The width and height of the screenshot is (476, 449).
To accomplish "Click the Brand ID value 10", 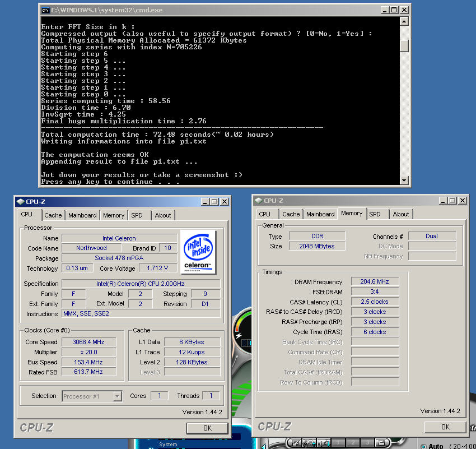I will 168,248.
